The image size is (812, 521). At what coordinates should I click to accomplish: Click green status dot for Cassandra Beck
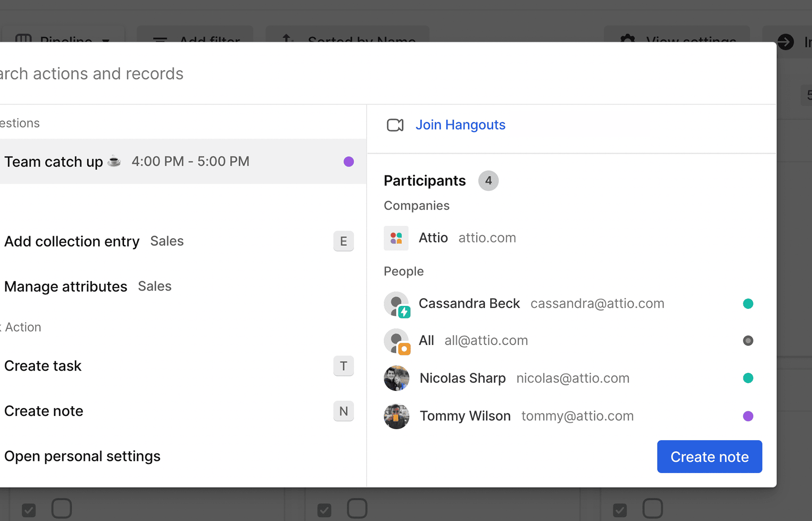click(x=748, y=304)
